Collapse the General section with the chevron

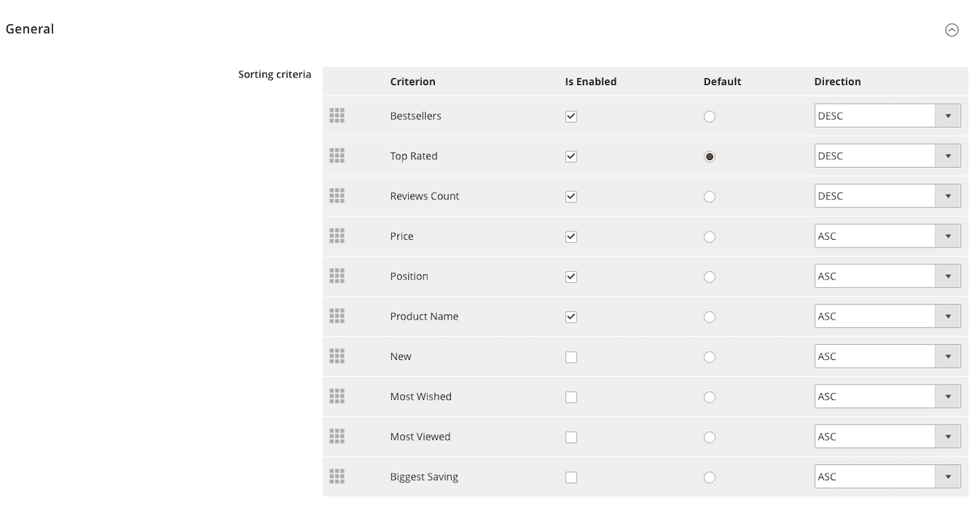952,31
